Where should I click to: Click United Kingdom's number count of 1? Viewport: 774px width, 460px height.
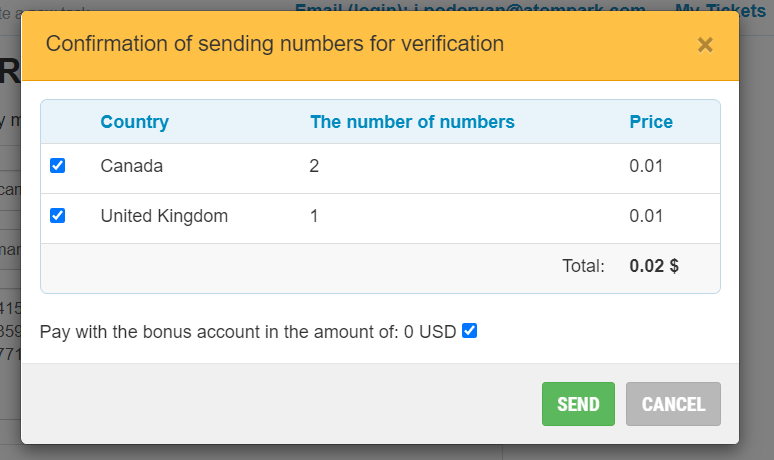click(314, 215)
